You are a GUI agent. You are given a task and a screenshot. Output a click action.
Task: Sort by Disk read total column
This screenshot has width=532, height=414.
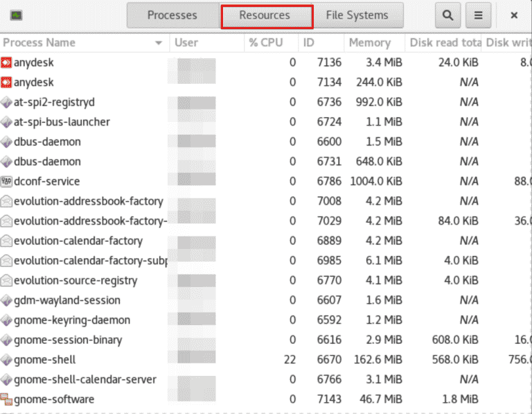click(443, 43)
